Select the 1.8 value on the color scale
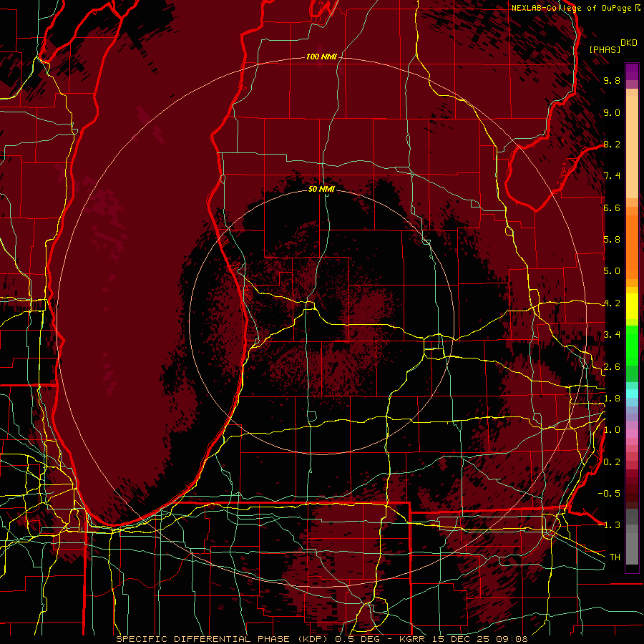This screenshot has width=644, height=644. point(612,399)
